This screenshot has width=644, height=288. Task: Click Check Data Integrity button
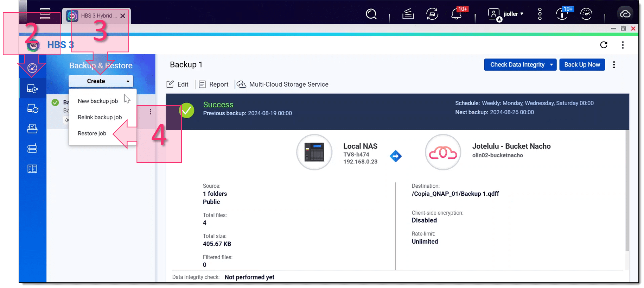tap(517, 65)
